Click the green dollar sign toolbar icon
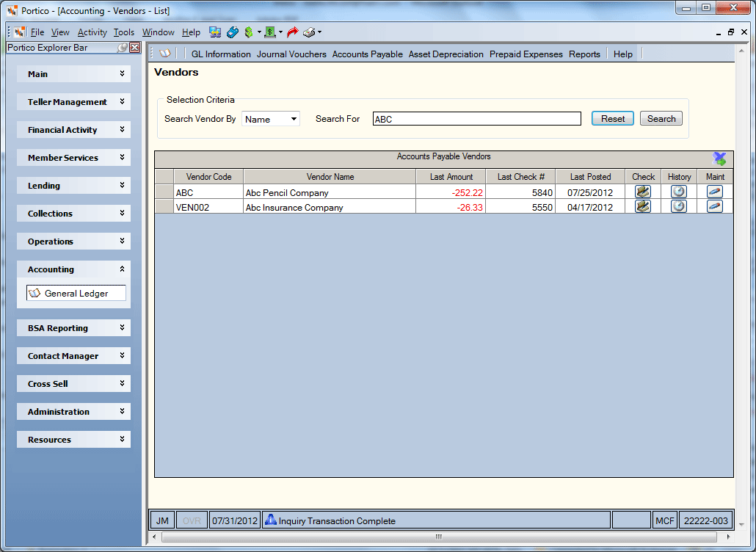 click(249, 32)
